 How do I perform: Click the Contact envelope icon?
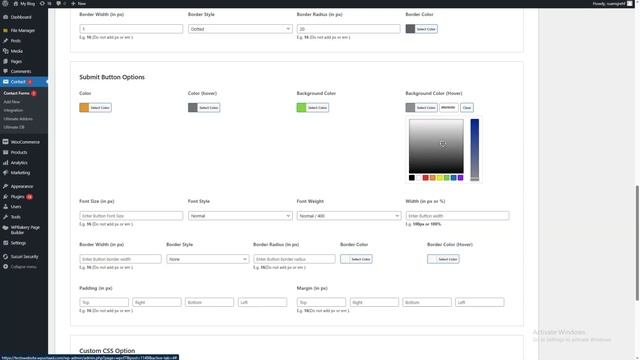click(5, 82)
